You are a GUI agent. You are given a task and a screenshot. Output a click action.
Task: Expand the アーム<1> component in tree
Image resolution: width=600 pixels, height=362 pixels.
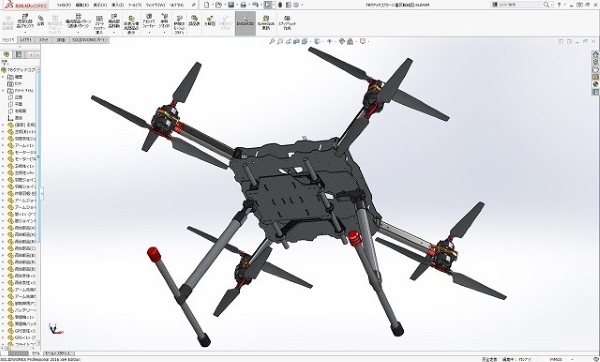(3, 145)
